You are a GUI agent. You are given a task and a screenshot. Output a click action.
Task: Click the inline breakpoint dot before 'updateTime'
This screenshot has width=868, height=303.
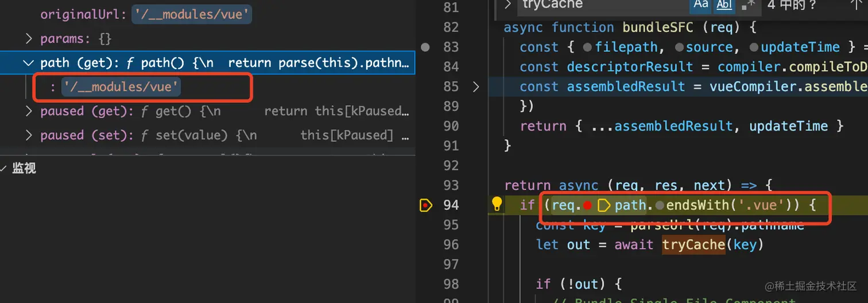754,48
